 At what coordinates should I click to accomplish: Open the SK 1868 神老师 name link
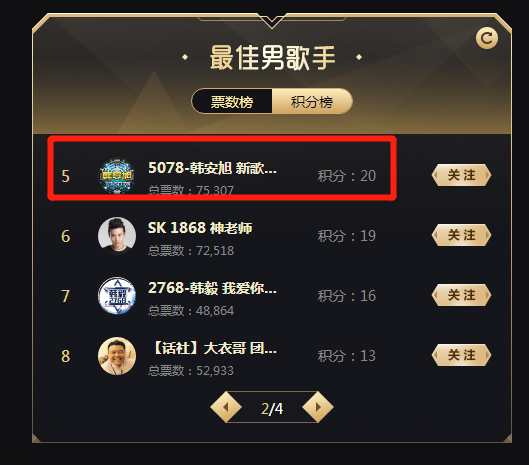point(200,228)
